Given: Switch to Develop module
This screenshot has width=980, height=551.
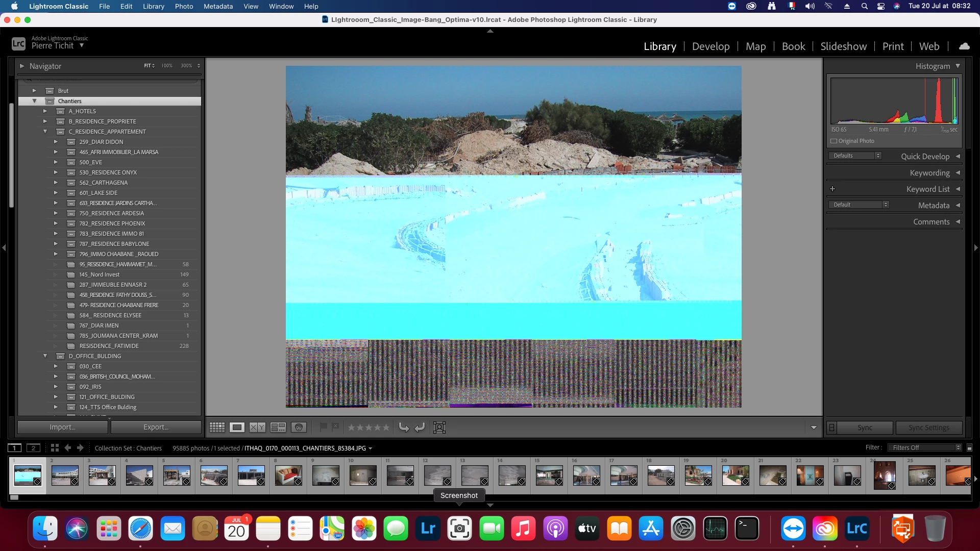Looking at the screenshot, I should tap(710, 46).
